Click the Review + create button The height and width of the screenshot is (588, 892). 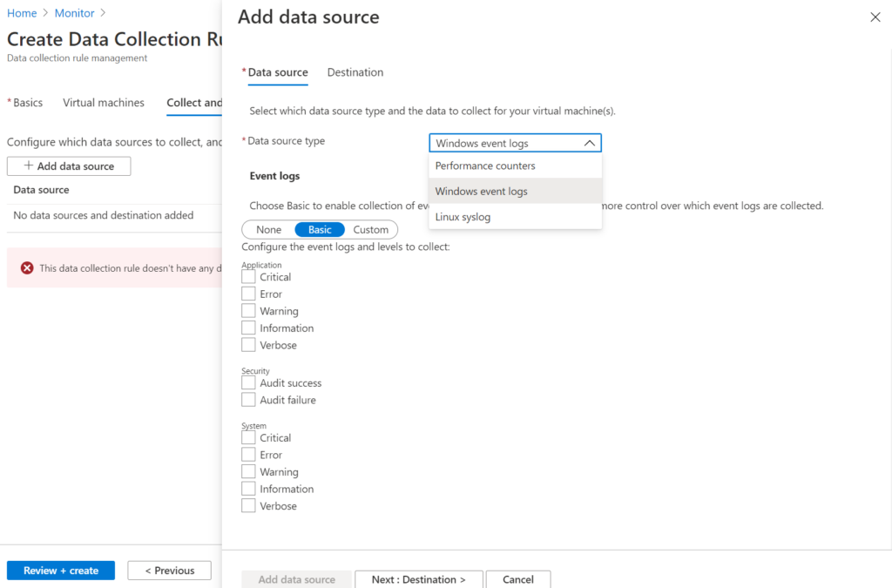[61, 571]
